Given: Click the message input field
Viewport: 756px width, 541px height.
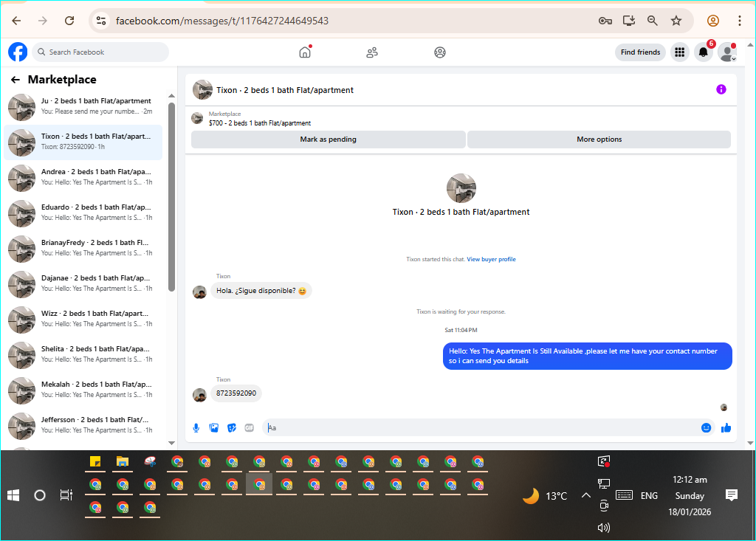Looking at the screenshot, I should [x=482, y=427].
